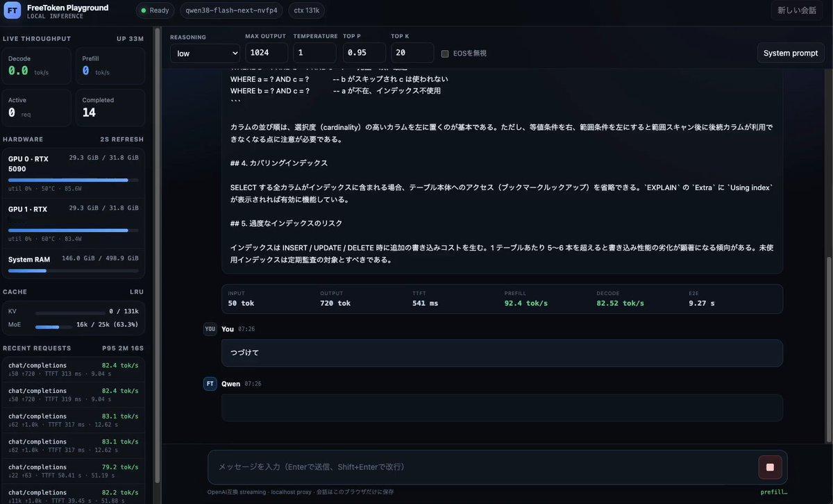Image resolution: width=833 pixels, height=504 pixels.
Task: Toggle the EOSを無視 checkbox
Action: 445,53
